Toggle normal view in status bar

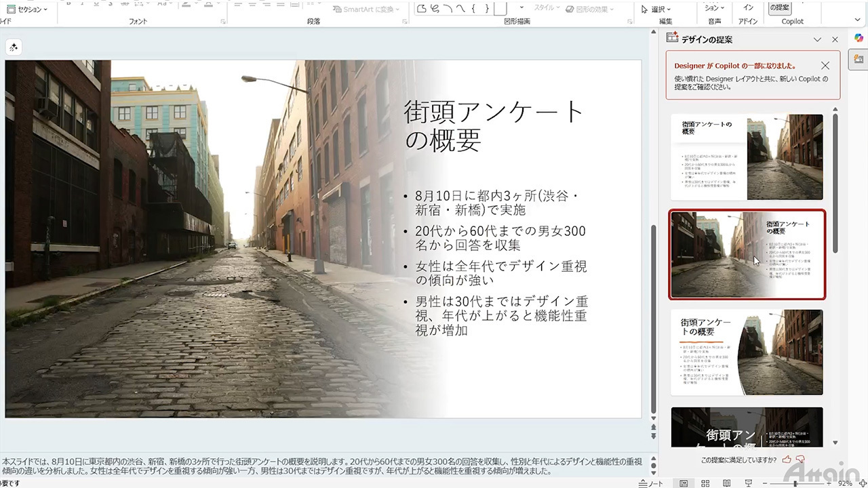[x=684, y=483]
